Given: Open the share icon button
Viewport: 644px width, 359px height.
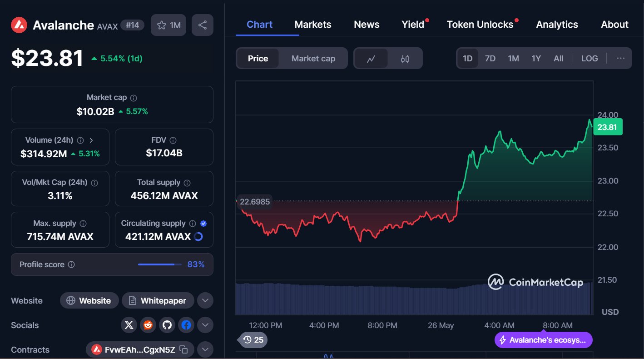Looking at the screenshot, I should click(x=203, y=25).
